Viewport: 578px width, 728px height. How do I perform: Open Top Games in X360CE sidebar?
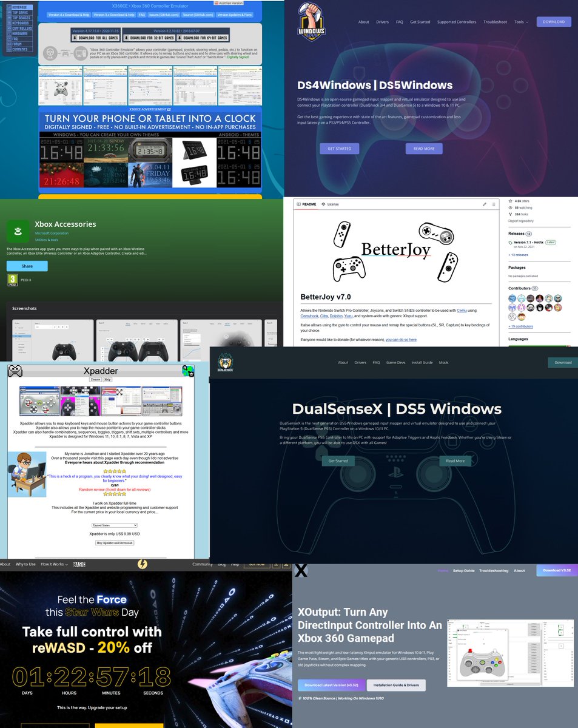[20, 12]
